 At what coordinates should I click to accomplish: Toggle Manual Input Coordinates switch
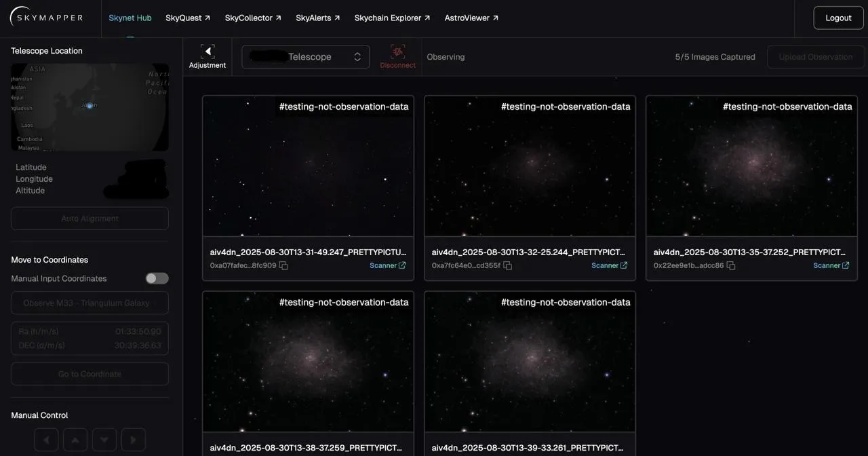tap(157, 278)
